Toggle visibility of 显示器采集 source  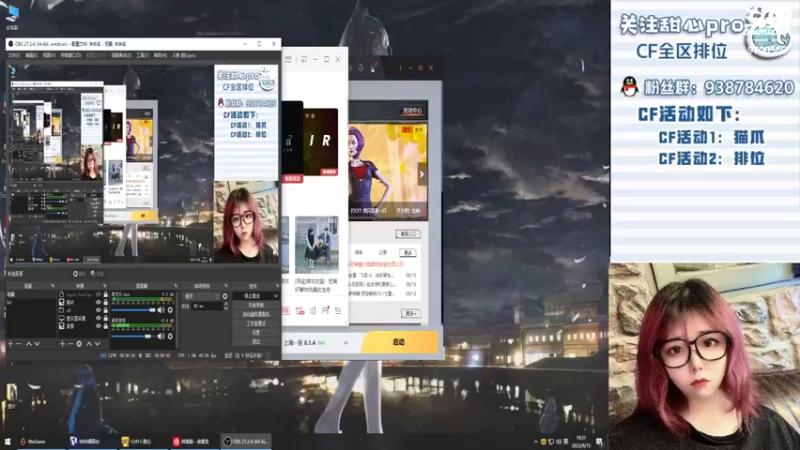pos(98,318)
